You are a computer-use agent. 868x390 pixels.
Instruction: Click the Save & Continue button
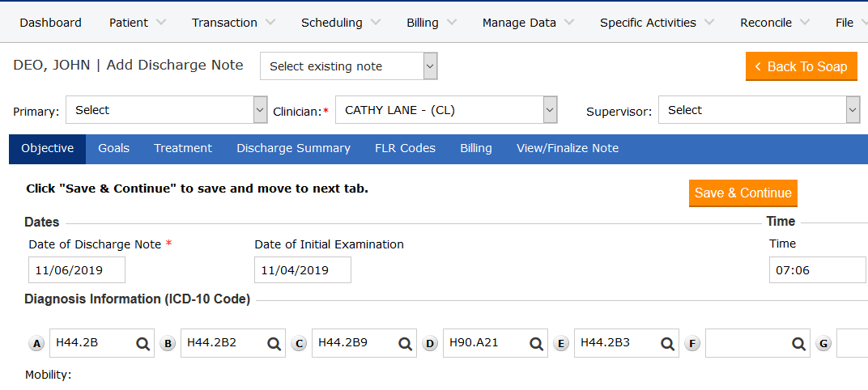click(742, 193)
